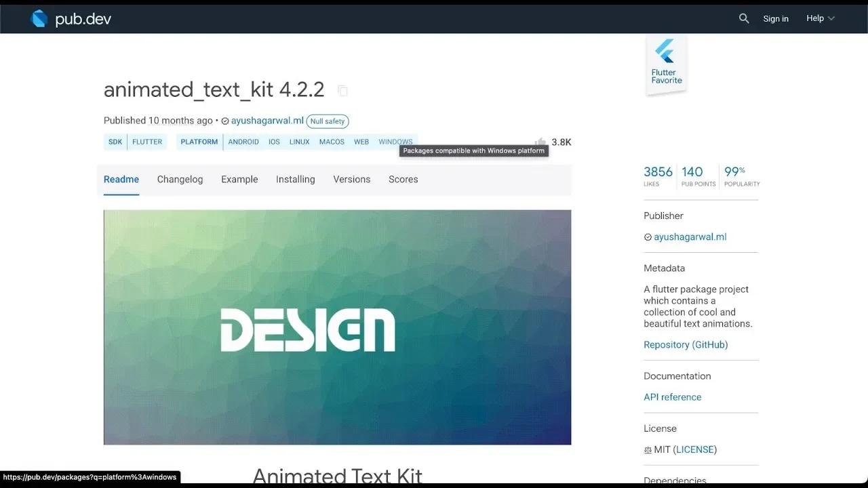The image size is (868, 488).
Task: Select the WINDOWS platform tag
Action: [x=395, y=142]
